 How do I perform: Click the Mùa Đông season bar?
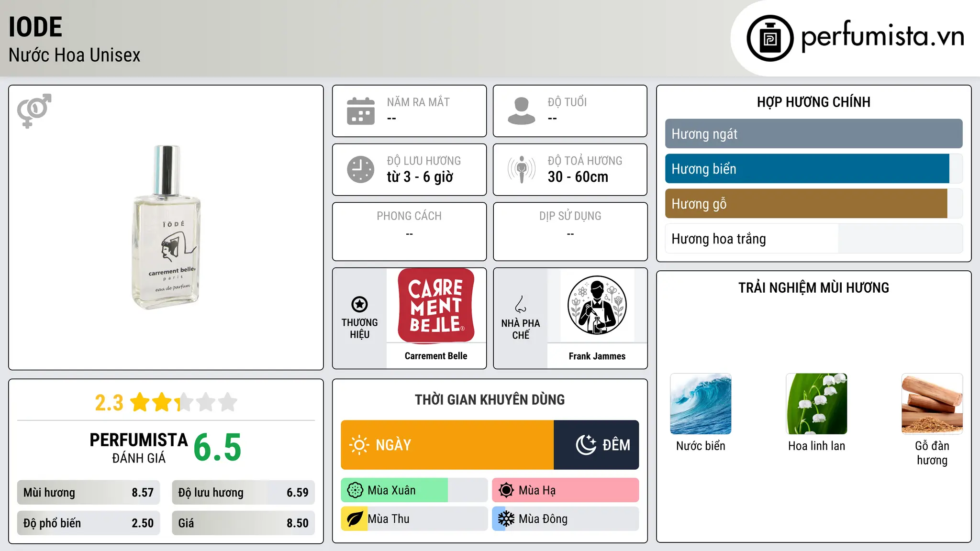(565, 519)
